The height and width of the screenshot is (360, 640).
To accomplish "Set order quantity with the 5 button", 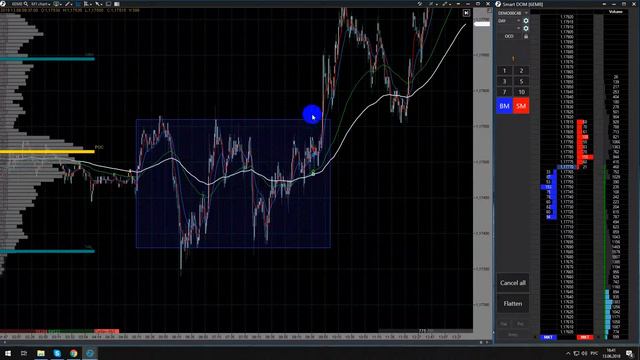I will pyautogui.click(x=521, y=81).
